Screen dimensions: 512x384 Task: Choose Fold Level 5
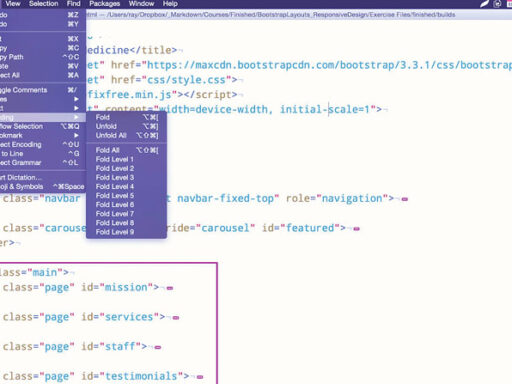126,196
